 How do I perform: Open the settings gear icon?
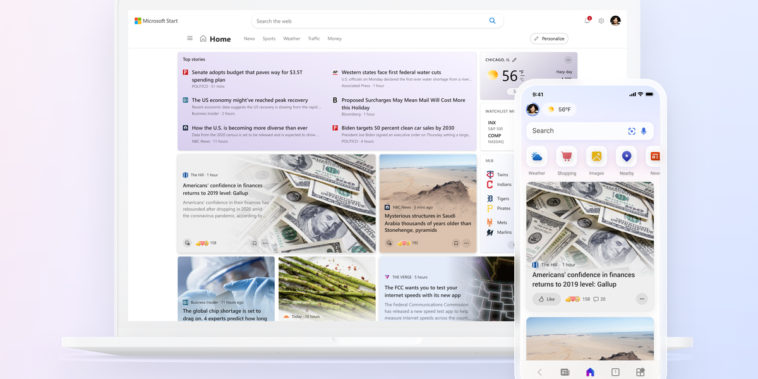tap(601, 21)
